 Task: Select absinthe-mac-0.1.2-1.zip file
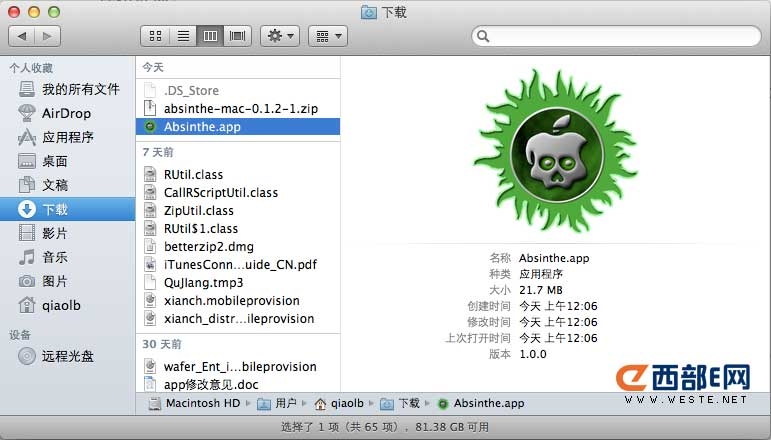click(x=238, y=109)
